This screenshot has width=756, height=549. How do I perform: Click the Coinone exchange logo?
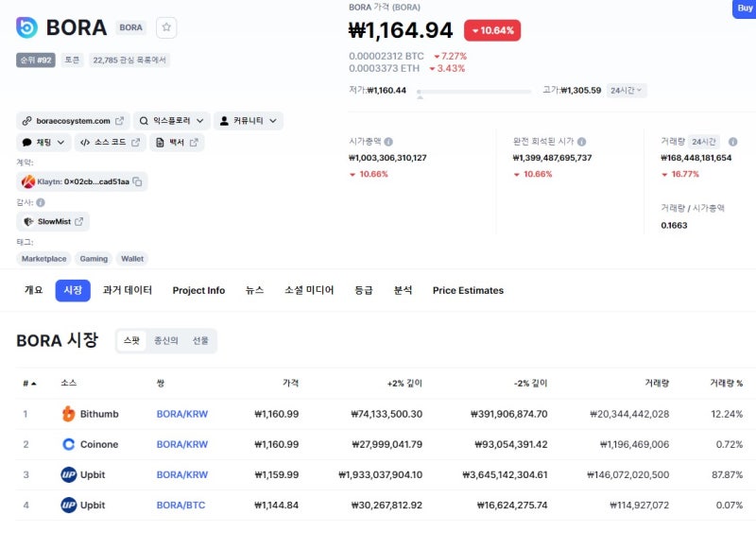click(x=68, y=444)
